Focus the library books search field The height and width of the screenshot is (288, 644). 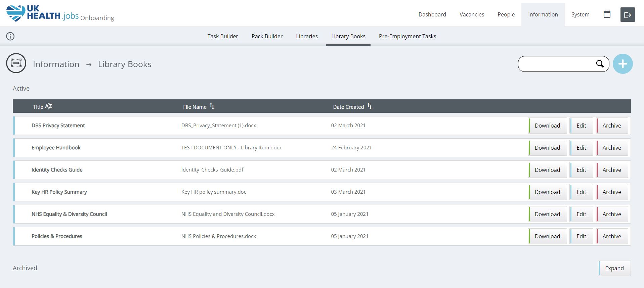click(556, 64)
